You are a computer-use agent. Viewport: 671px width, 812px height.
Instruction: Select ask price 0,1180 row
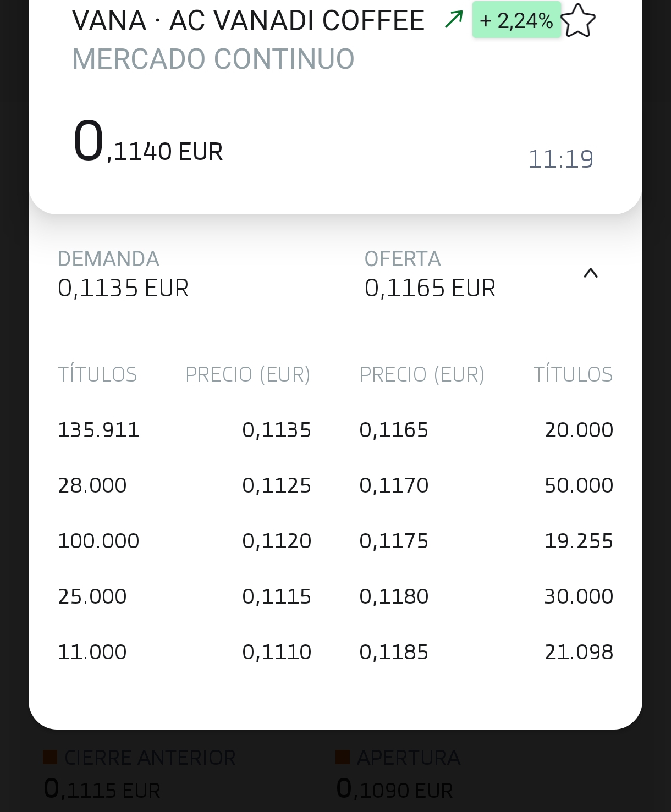coord(394,596)
